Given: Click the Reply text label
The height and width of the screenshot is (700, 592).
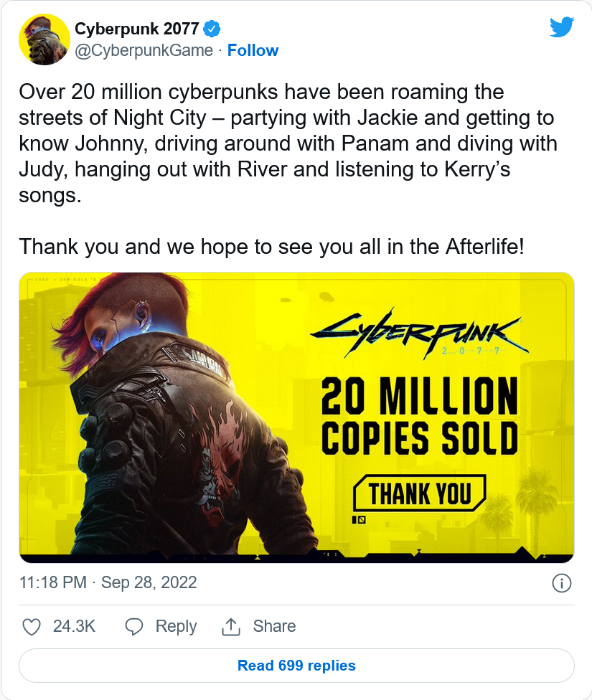Looking at the screenshot, I should (176, 626).
